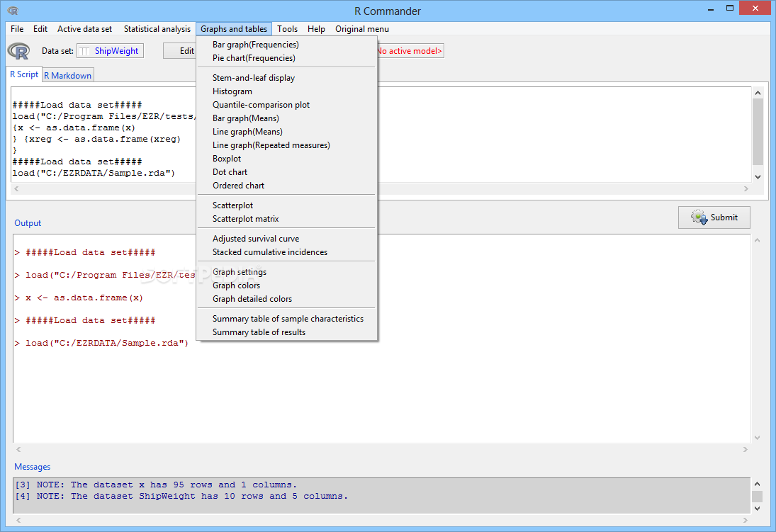Select Stacked cumulative incidences
The height and width of the screenshot is (532, 776).
click(x=287, y=252)
